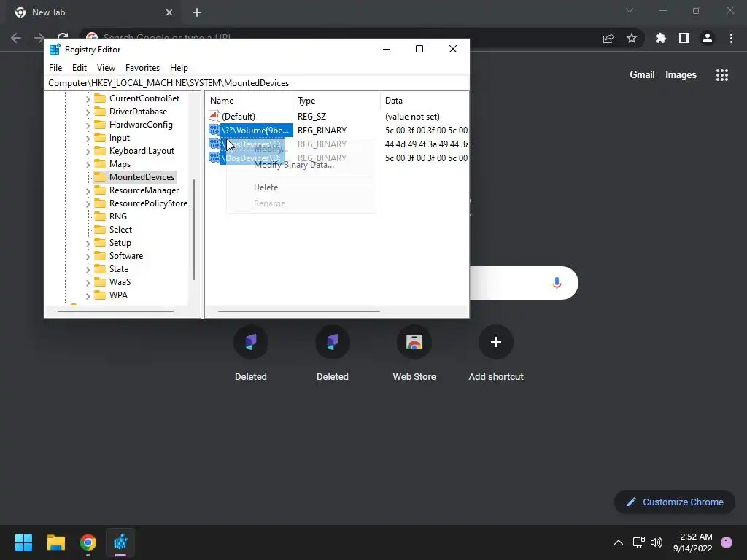Select the \??\Volume{9be... value name
This screenshot has width=747, height=560.
(256, 130)
